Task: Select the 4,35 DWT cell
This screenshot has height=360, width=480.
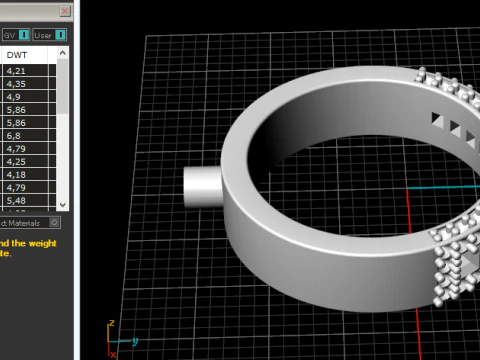Action: tap(25, 84)
